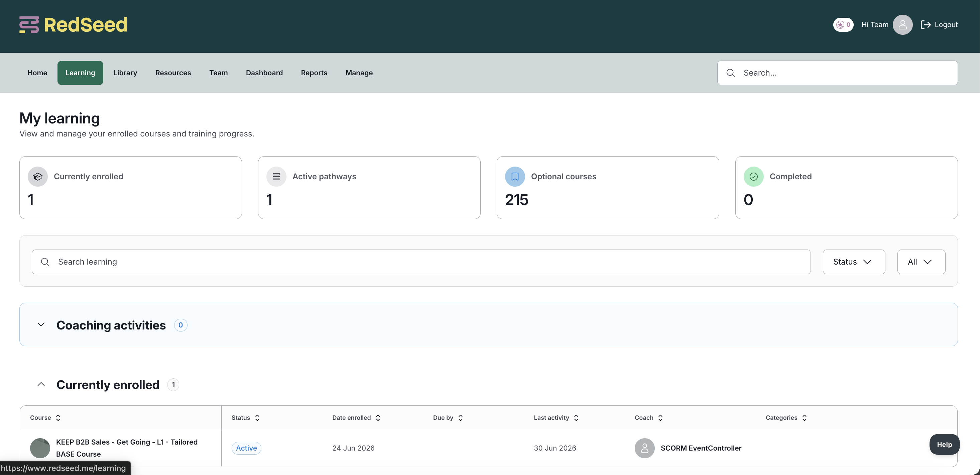Click the last activity date 30 Jun 2026

tap(555, 448)
